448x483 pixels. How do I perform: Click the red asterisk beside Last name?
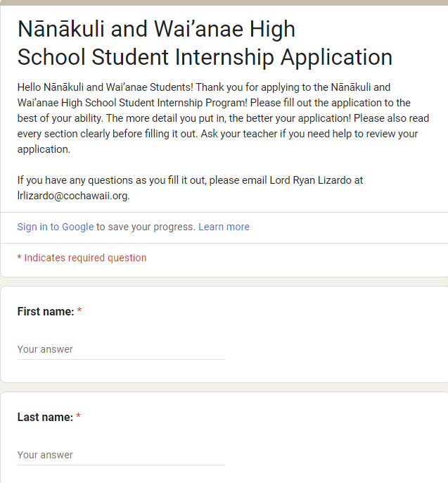[x=78, y=416]
